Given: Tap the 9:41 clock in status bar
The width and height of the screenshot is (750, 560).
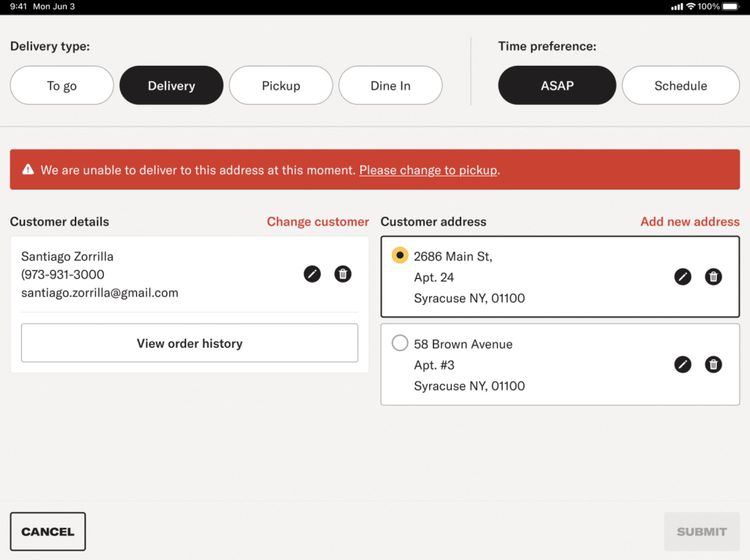Looking at the screenshot, I should point(18,6).
